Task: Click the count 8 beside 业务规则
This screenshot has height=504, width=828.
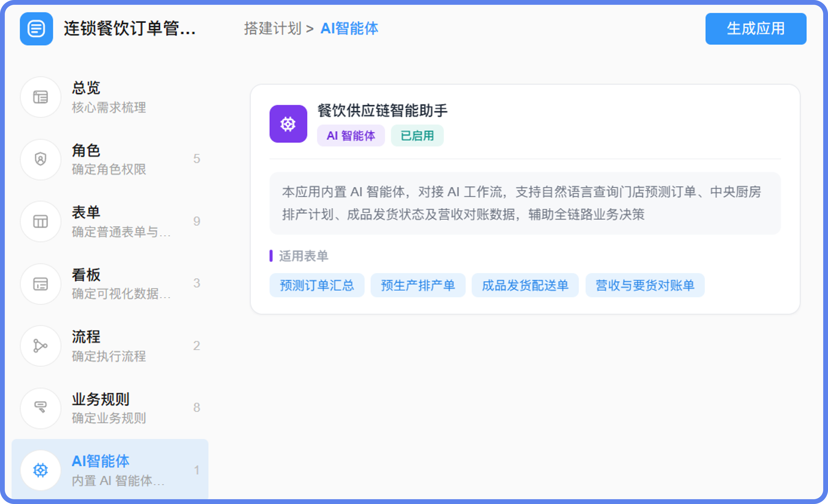Action: point(197,408)
